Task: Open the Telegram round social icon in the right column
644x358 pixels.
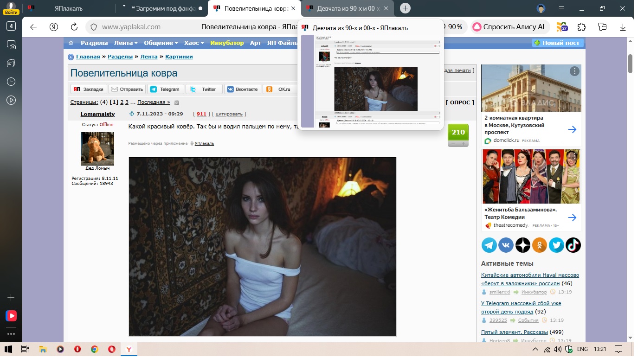Action: tap(489, 245)
